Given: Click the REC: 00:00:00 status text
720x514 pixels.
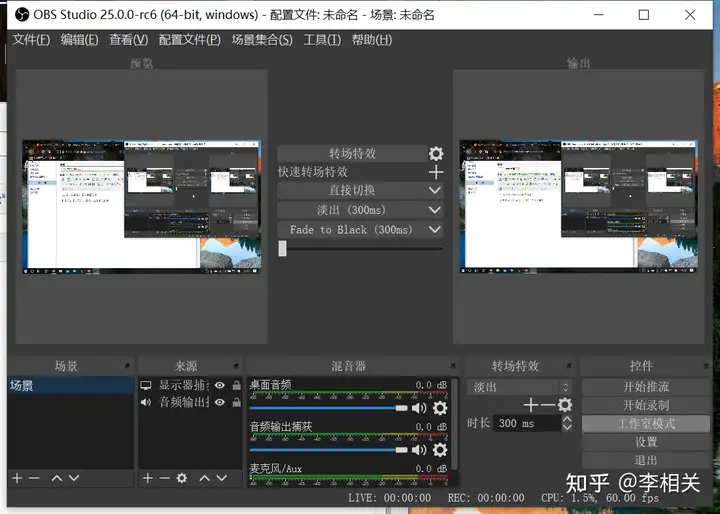Looking at the screenshot, I should (x=486, y=498).
